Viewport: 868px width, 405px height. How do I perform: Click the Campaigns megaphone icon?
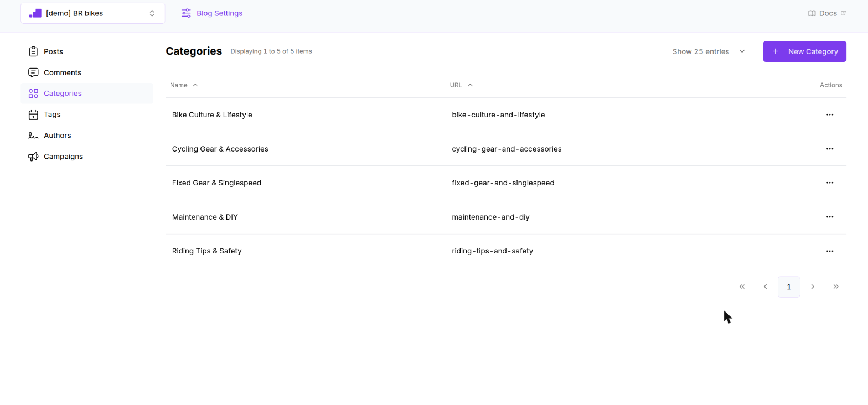(x=33, y=157)
